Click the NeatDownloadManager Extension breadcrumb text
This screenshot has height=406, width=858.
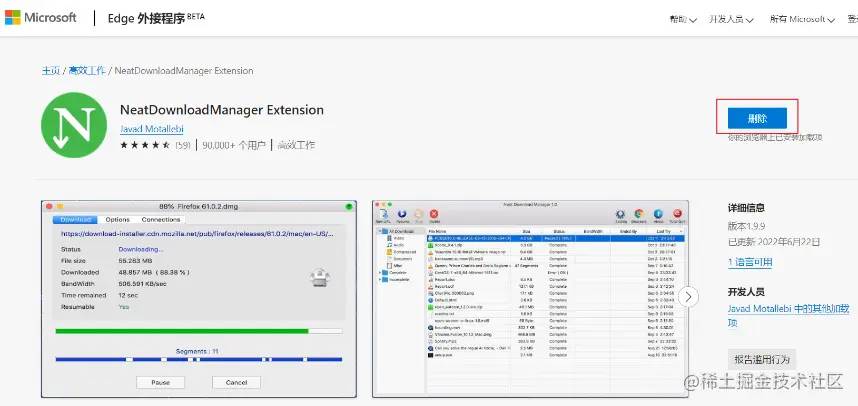(x=184, y=71)
